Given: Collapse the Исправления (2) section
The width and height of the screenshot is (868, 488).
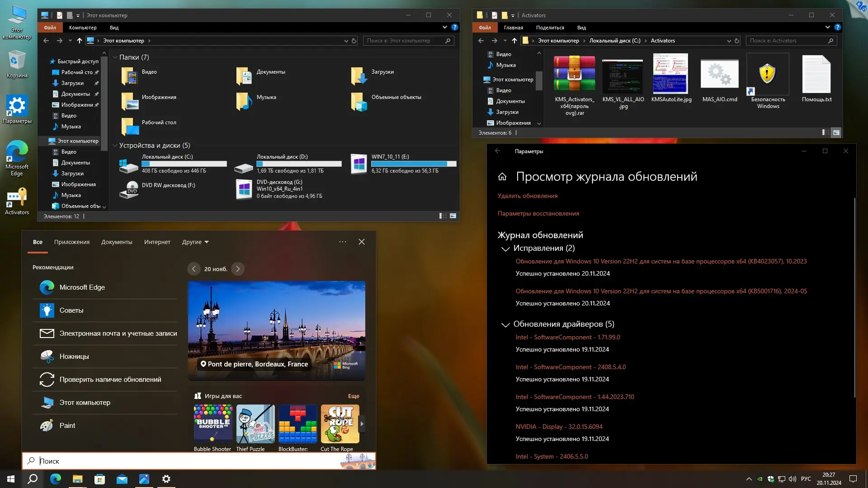Looking at the screenshot, I should 505,249.
